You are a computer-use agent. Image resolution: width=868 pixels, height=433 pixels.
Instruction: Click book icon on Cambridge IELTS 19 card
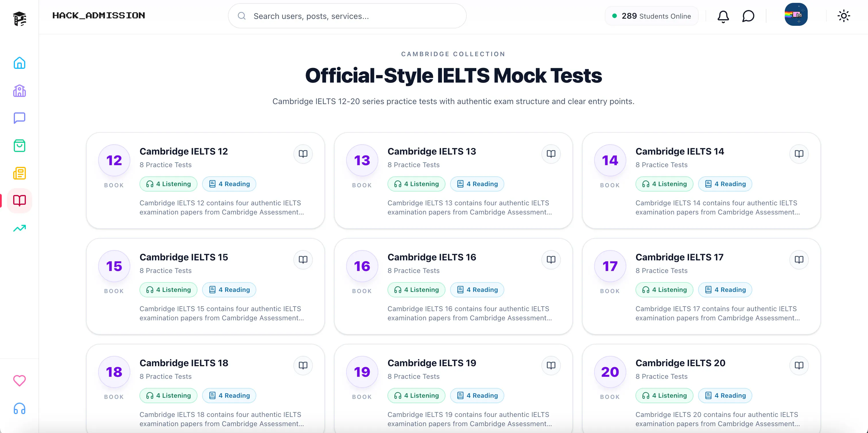tap(551, 365)
